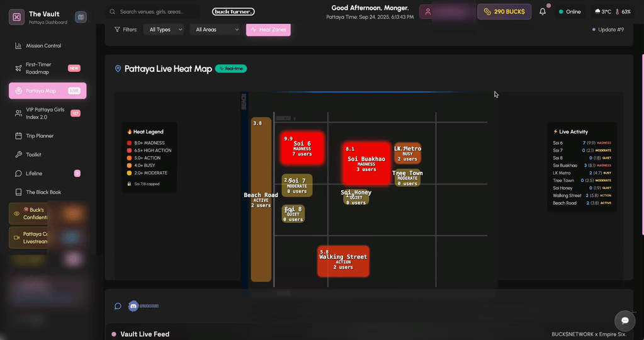Click Soi 7 row in Live Activity

click(x=582, y=150)
